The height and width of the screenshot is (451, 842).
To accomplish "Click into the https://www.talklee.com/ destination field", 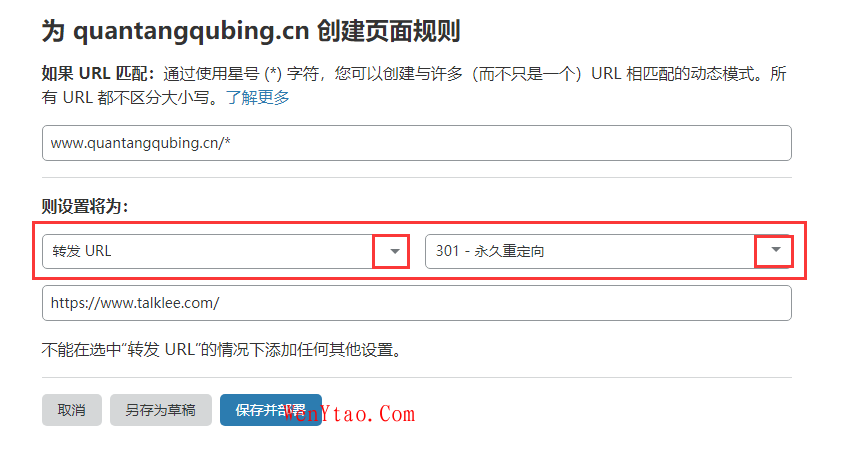I will tap(417, 303).
